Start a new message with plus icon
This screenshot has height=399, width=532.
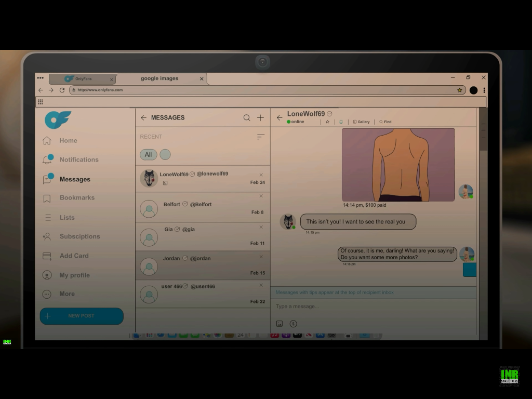click(x=260, y=118)
